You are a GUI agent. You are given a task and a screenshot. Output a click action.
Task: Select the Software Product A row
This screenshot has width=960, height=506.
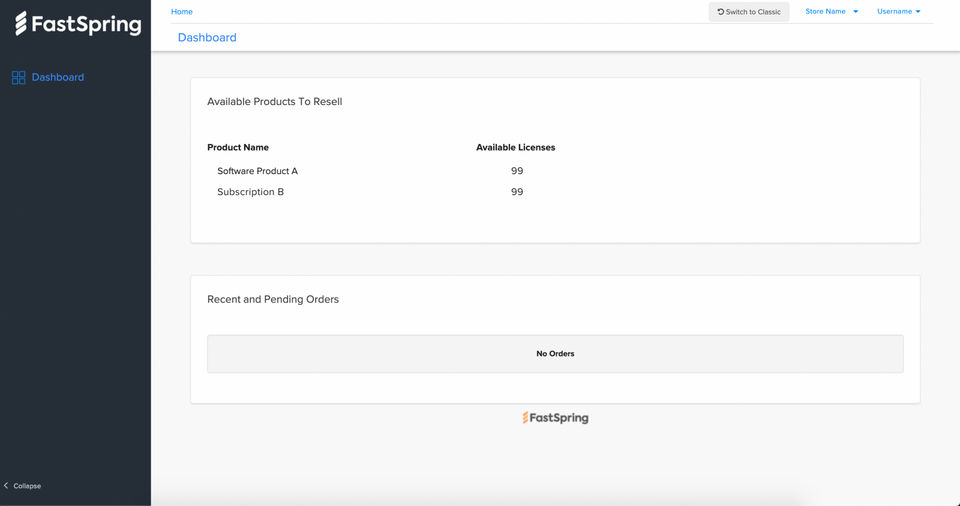pos(257,171)
